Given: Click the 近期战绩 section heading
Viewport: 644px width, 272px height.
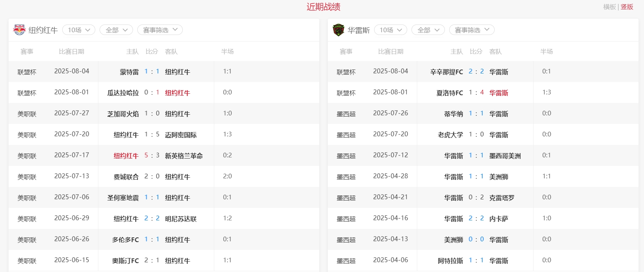Looking at the screenshot, I should pos(323,7).
